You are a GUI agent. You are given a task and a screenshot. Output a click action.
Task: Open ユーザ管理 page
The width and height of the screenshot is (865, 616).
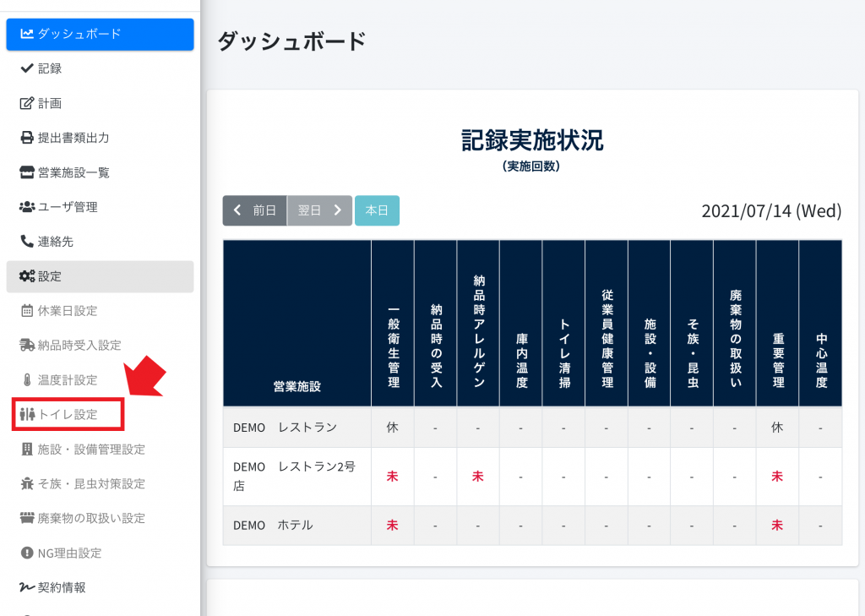(x=100, y=207)
